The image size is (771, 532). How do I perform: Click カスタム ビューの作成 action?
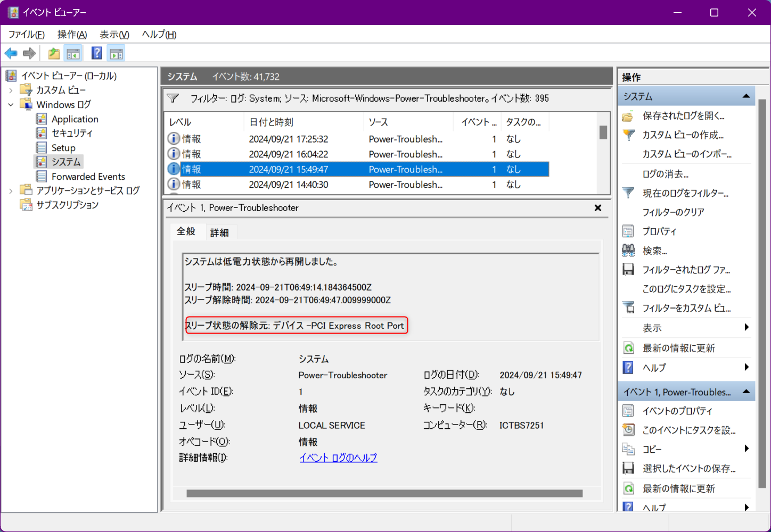tap(683, 135)
